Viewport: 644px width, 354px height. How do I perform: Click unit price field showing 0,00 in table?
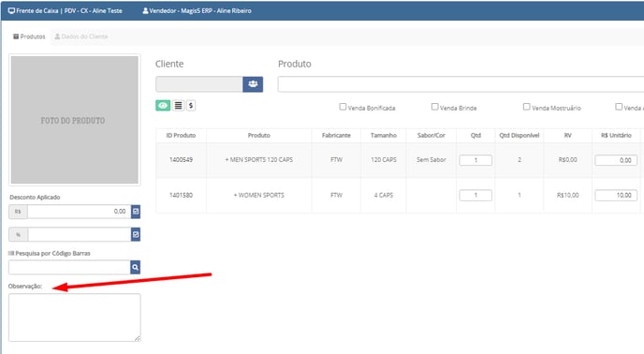pyautogui.click(x=616, y=160)
